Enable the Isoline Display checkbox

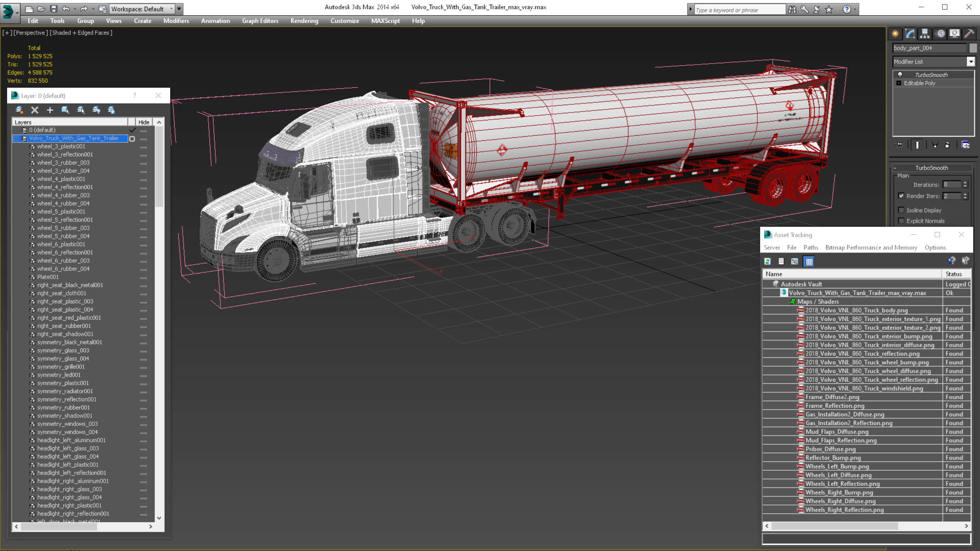pyautogui.click(x=901, y=210)
